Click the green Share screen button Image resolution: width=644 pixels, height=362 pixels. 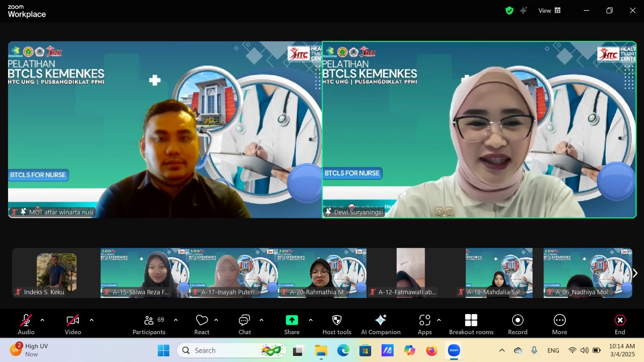(x=292, y=324)
